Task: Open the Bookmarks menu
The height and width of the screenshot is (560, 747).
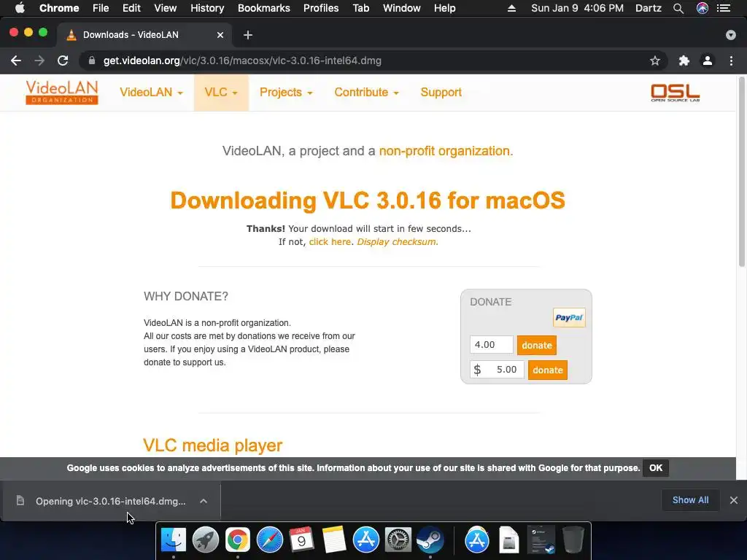Action: pyautogui.click(x=264, y=8)
